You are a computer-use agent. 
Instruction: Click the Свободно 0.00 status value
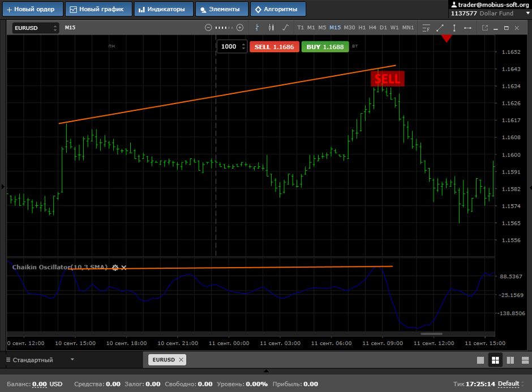point(205,384)
